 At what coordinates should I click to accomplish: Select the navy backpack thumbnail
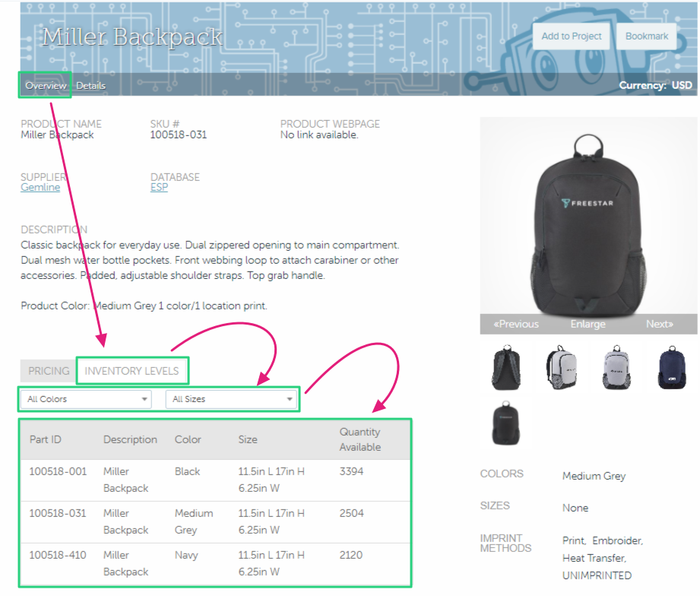click(x=672, y=367)
